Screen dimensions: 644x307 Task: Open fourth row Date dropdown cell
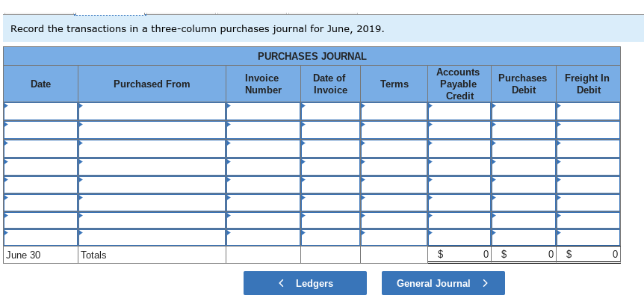[x=40, y=167]
